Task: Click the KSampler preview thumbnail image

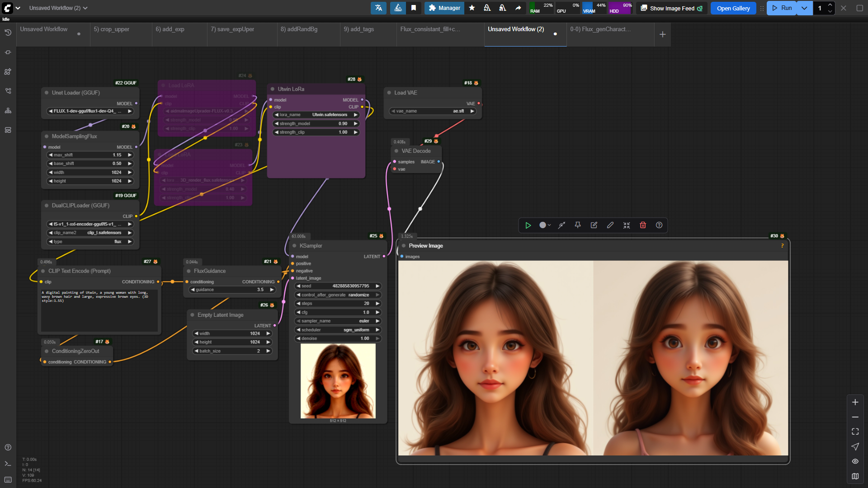Action: tap(338, 381)
